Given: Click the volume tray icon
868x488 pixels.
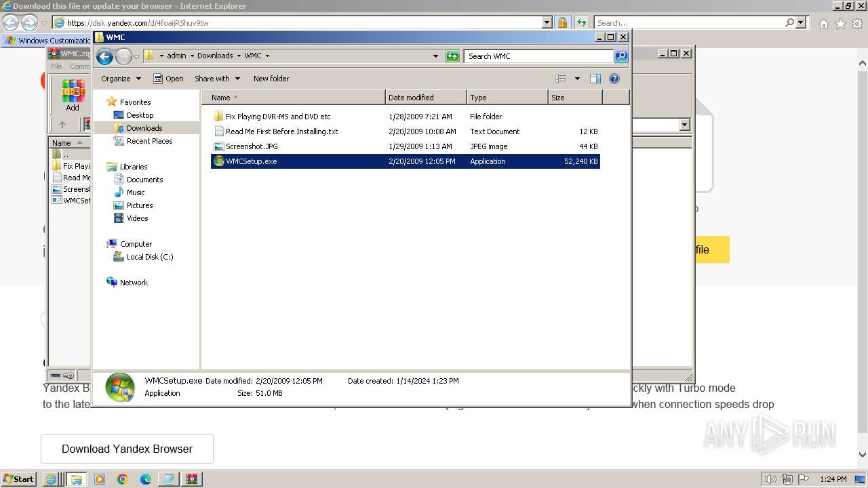Looking at the screenshot, I should 770,479.
